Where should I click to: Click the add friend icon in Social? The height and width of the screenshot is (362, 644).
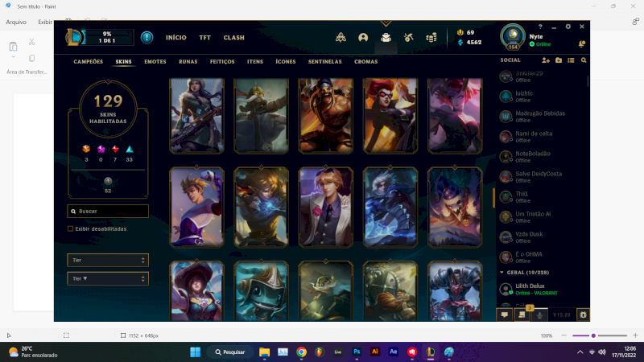click(x=546, y=60)
